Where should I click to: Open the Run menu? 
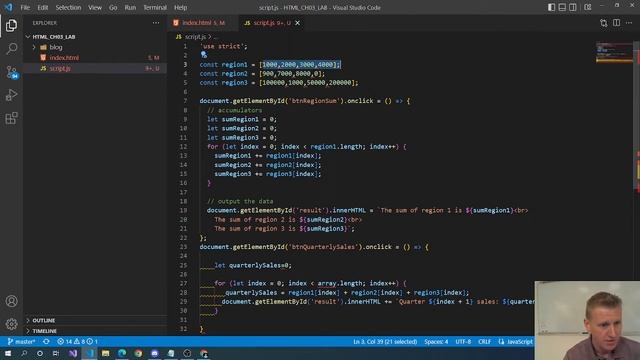(130, 7)
